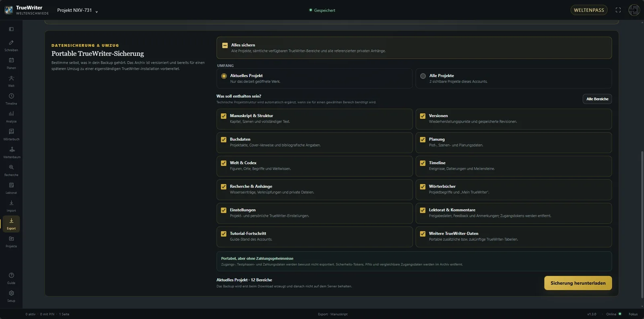Image resolution: width=644 pixels, height=319 pixels.
Task: Select the Aktuelles Projekt radio option
Action: (224, 76)
